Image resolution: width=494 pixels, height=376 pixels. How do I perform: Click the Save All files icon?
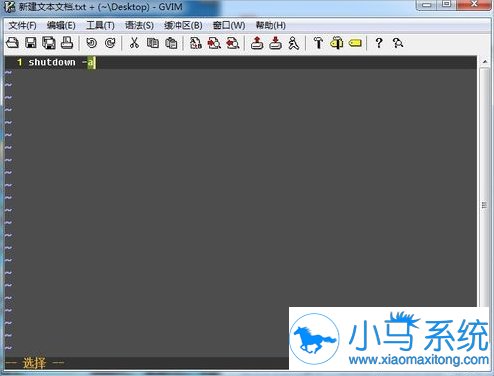49,43
